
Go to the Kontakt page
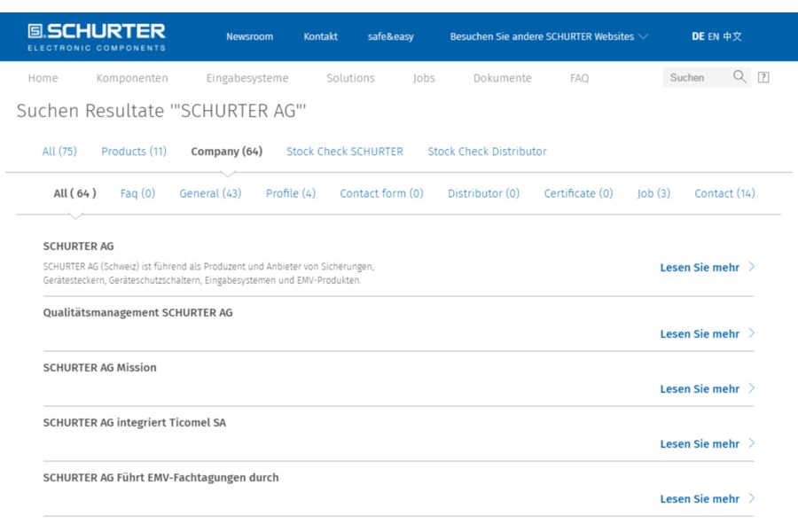(321, 36)
